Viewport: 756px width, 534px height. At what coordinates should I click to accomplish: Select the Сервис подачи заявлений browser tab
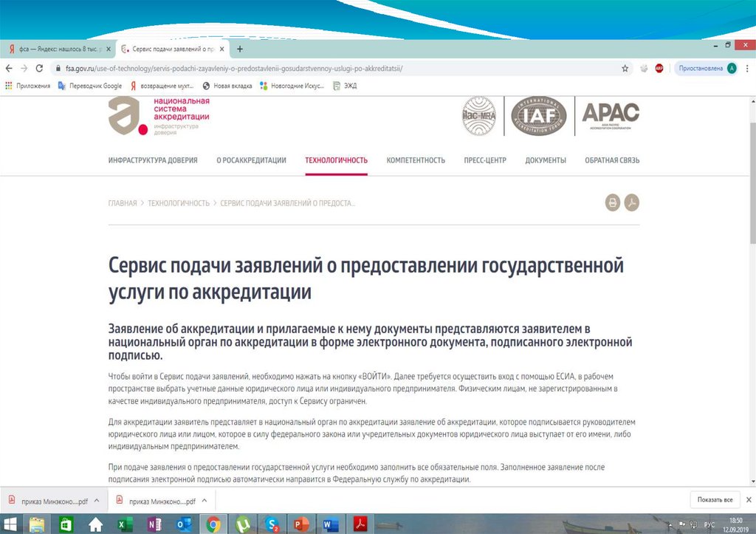[x=173, y=49]
